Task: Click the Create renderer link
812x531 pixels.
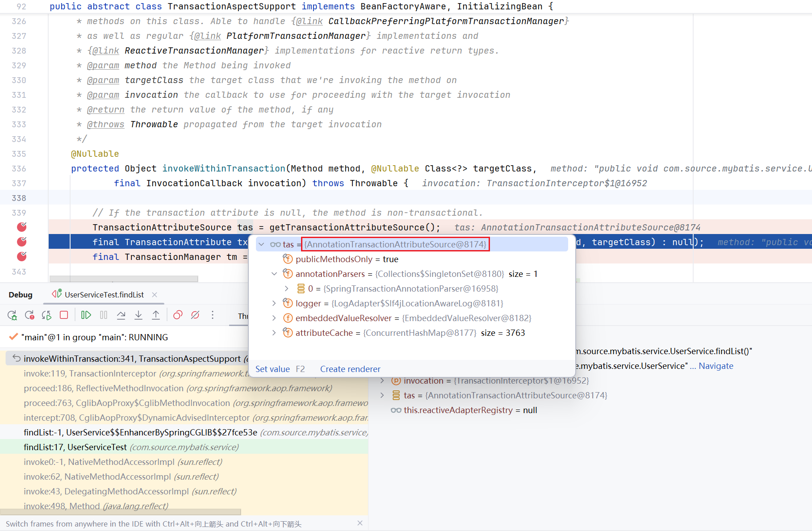Action: pyautogui.click(x=350, y=369)
